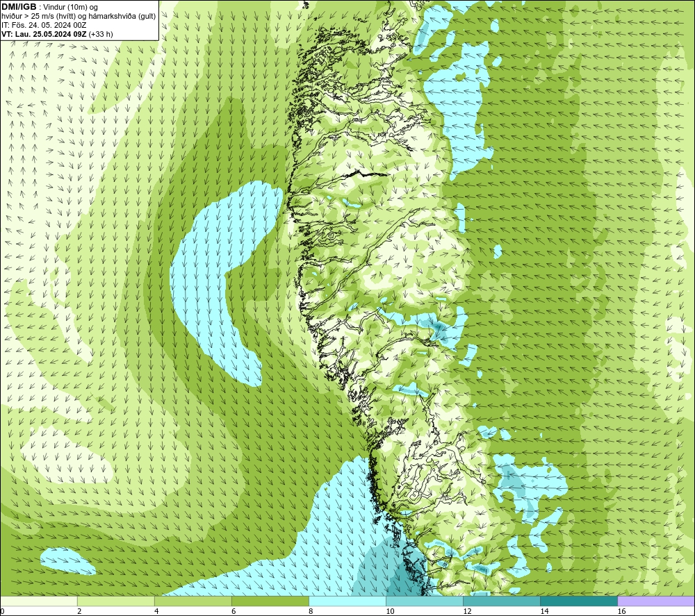Click the legend scale label "4"
695x616 pixels.
point(156,612)
